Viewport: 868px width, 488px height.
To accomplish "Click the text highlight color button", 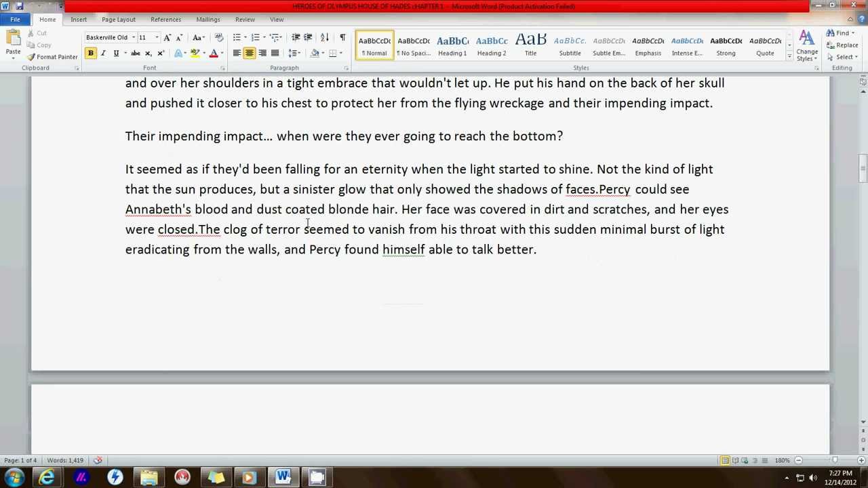I will point(195,53).
